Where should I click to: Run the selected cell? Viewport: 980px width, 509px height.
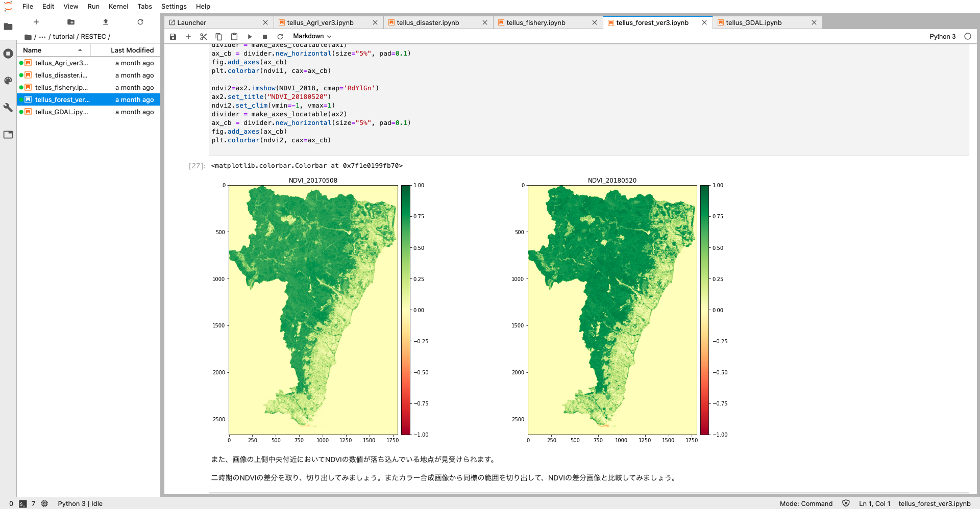pos(250,37)
